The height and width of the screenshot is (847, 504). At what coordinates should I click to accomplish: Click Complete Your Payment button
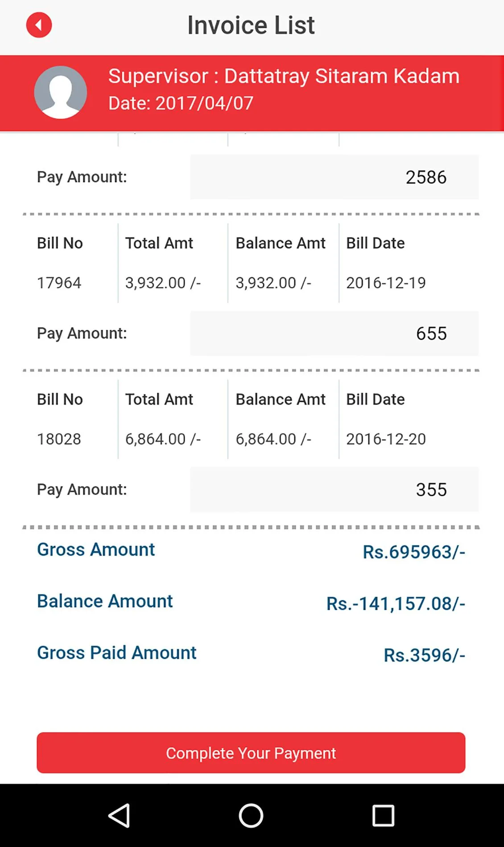point(251,753)
